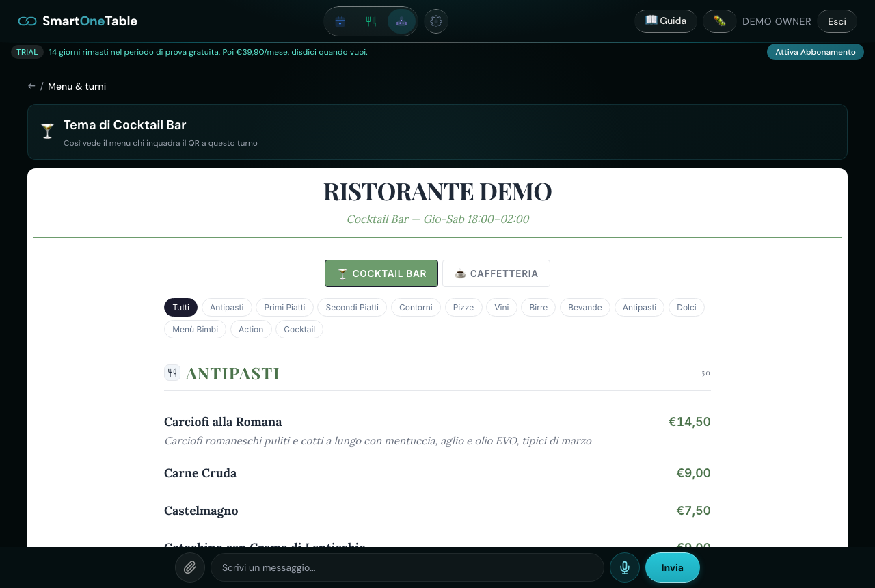Filter menu by Primi Piatti
Image resolution: width=875 pixels, height=588 pixels.
(x=284, y=308)
